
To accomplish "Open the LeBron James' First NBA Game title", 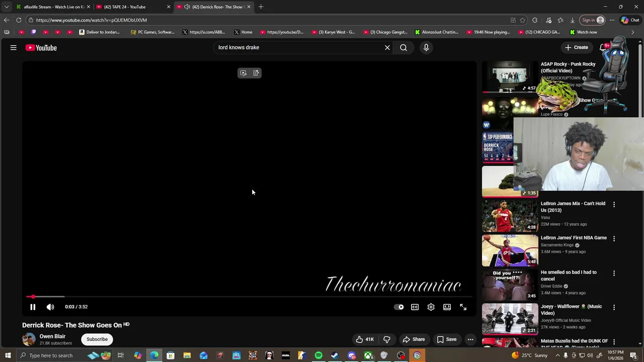I will [x=574, y=238].
